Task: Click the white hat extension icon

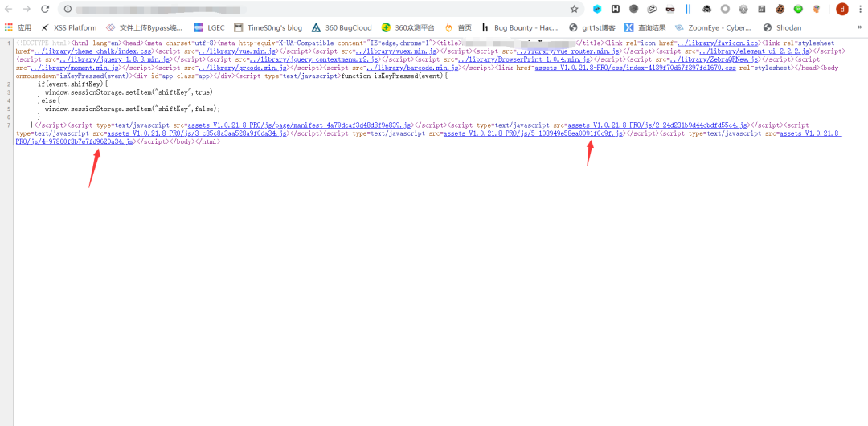Action: (x=652, y=9)
